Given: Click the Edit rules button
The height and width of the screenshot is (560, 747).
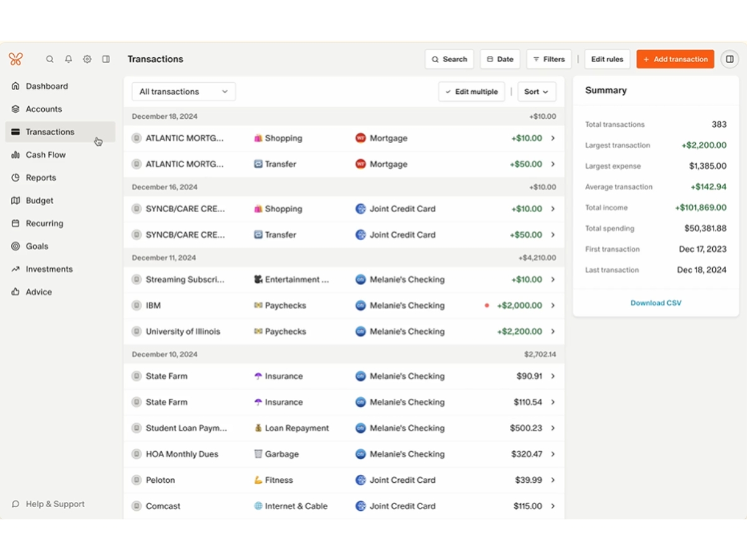Looking at the screenshot, I should (x=607, y=59).
